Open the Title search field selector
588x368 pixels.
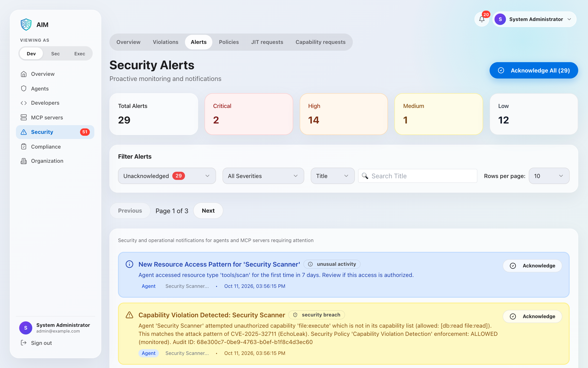333,176
